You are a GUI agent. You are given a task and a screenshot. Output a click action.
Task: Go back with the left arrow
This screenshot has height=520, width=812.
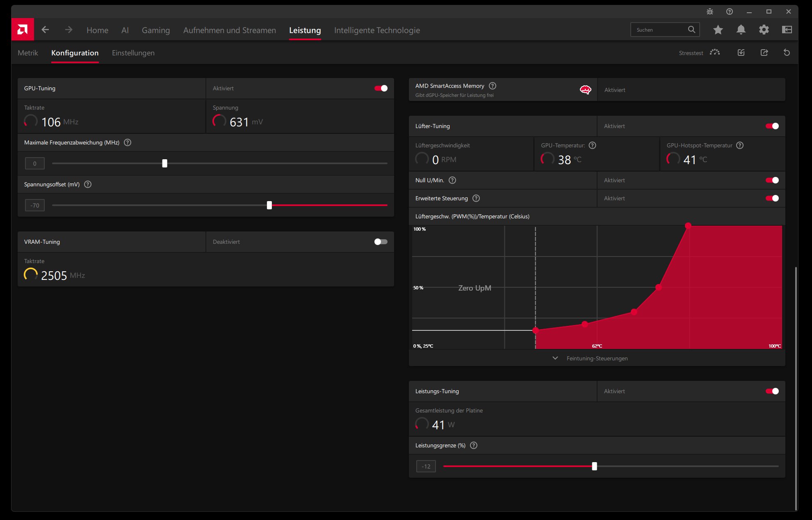[45, 30]
